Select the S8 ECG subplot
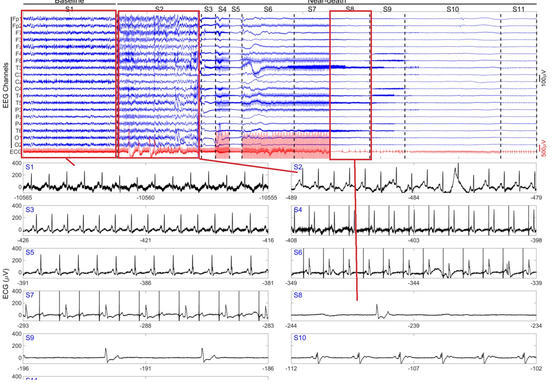Screen dimensions: 553x392 click(x=414, y=306)
